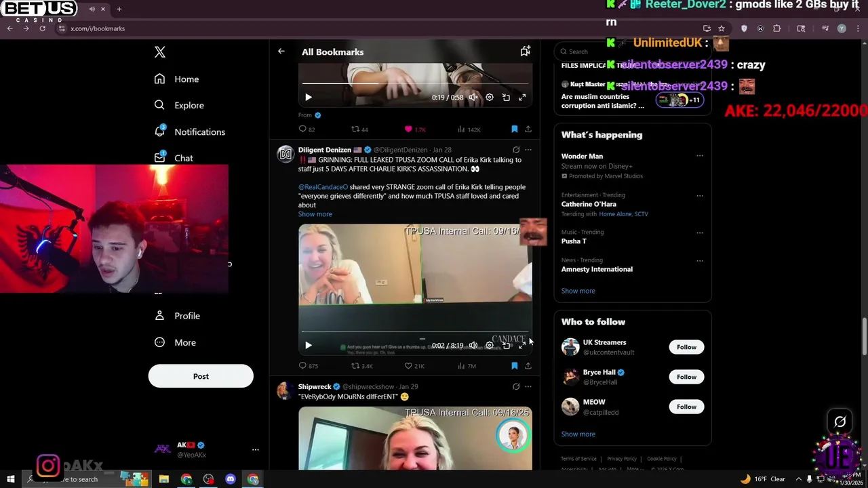Remove bookmark on post with 142K views
The image size is (868, 488).
515,129
